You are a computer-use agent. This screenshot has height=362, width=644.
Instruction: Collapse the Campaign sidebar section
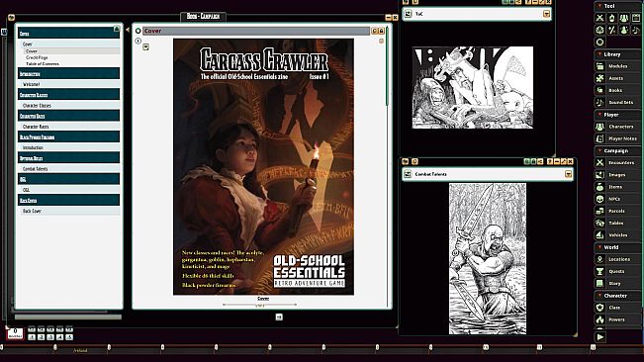click(x=617, y=150)
